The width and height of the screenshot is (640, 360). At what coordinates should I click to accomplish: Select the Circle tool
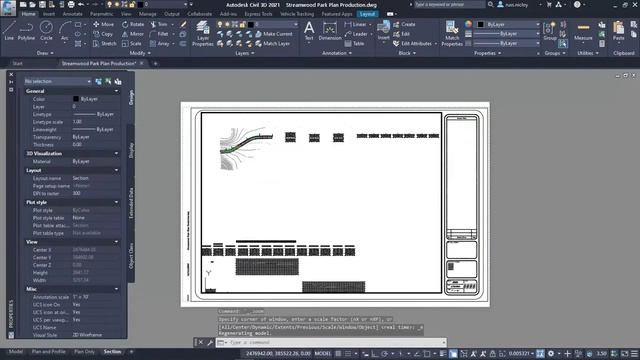(46, 31)
